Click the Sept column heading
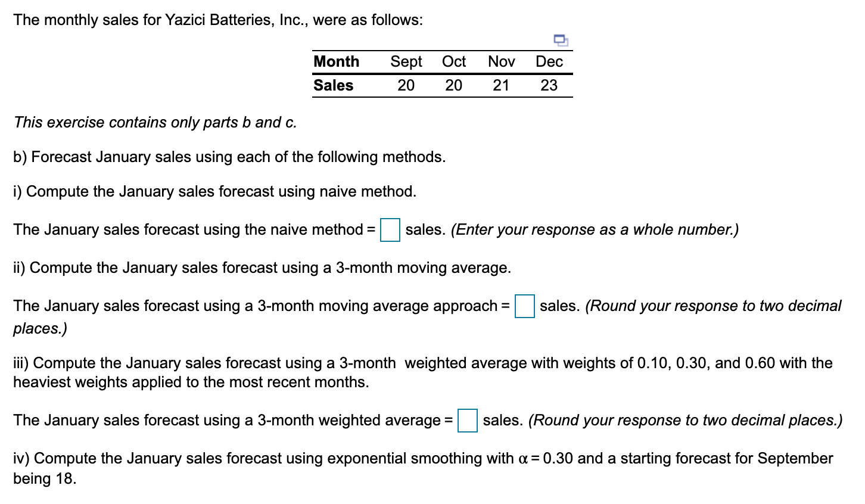The image size is (865, 504). (x=406, y=61)
